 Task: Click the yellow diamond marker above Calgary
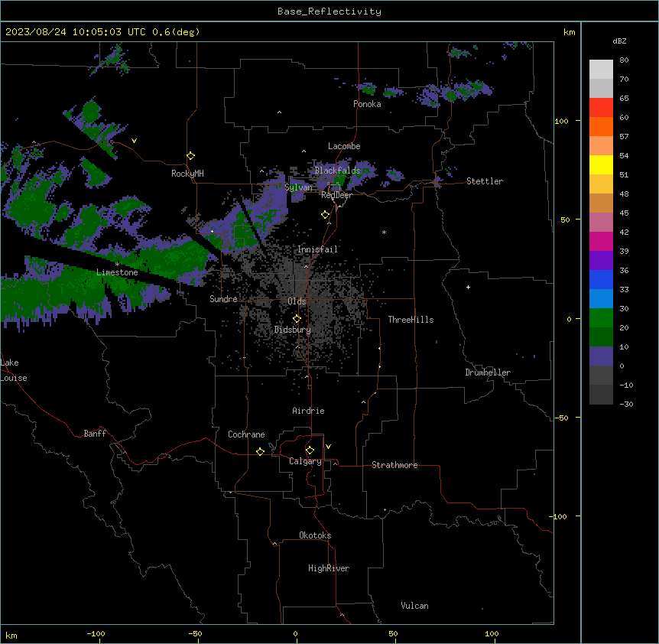[310, 450]
